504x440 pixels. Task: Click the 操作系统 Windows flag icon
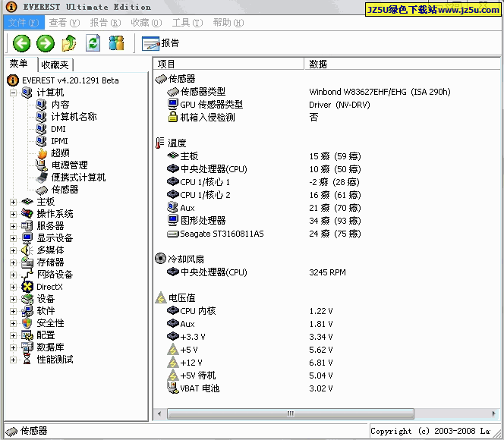pos(27,214)
